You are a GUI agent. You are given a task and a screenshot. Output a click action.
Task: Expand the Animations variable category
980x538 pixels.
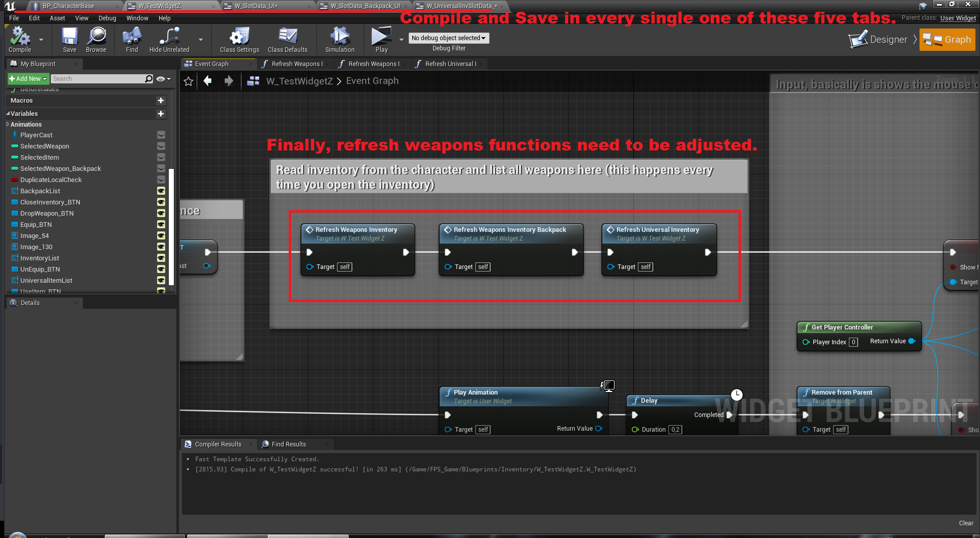[x=8, y=125]
